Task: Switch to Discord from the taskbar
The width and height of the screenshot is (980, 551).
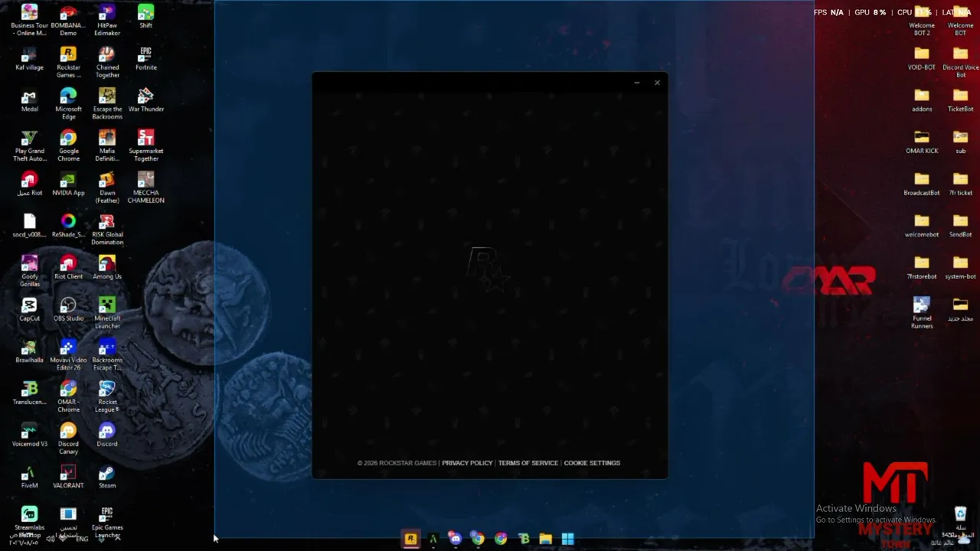Action: 456,539
